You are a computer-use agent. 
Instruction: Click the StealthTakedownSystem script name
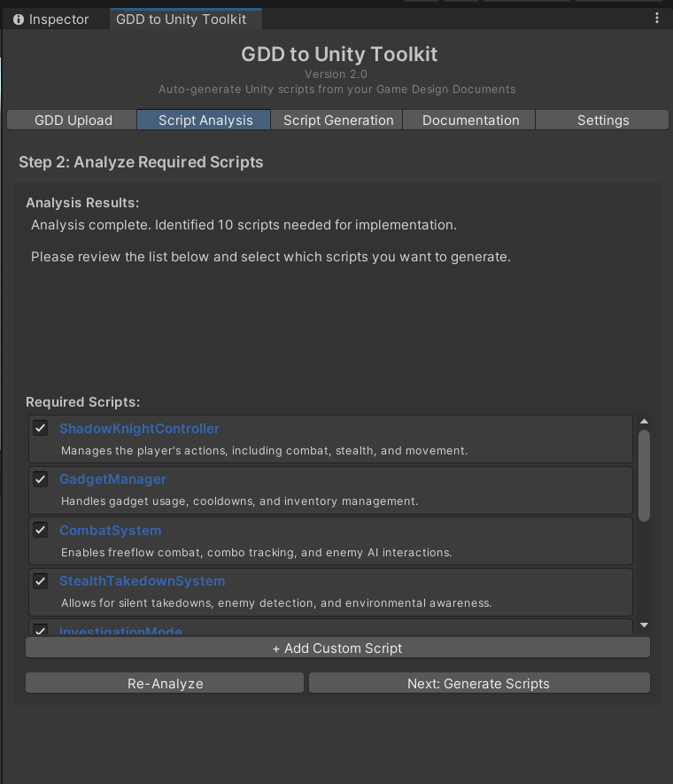tap(142, 581)
